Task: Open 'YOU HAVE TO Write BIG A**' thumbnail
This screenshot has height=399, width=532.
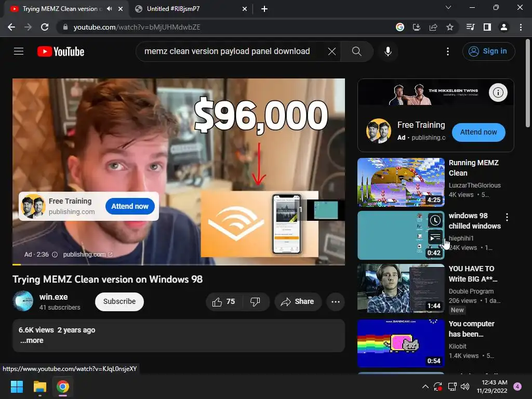Action: (x=401, y=288)
